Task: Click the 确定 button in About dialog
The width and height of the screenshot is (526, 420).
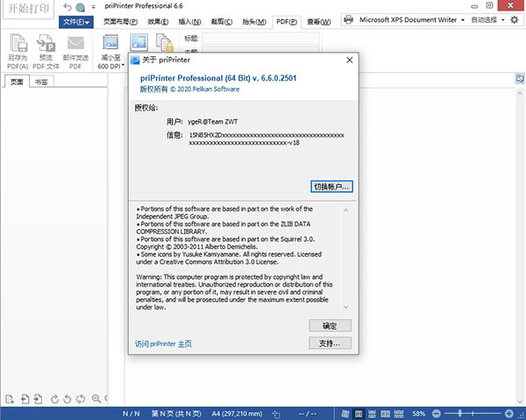Action: (330, 325)
